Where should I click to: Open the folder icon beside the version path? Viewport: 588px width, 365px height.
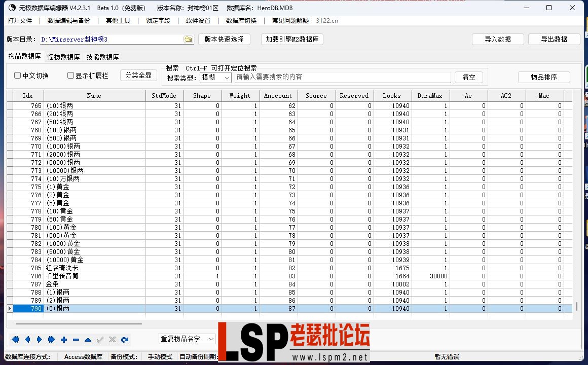pos(188,39)
